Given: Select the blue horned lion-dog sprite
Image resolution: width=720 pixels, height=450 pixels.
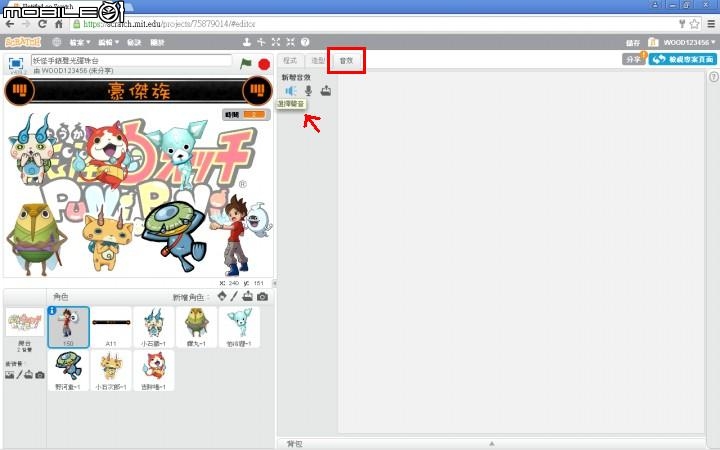Looking at the screenshot, I should tap(153, 327).
